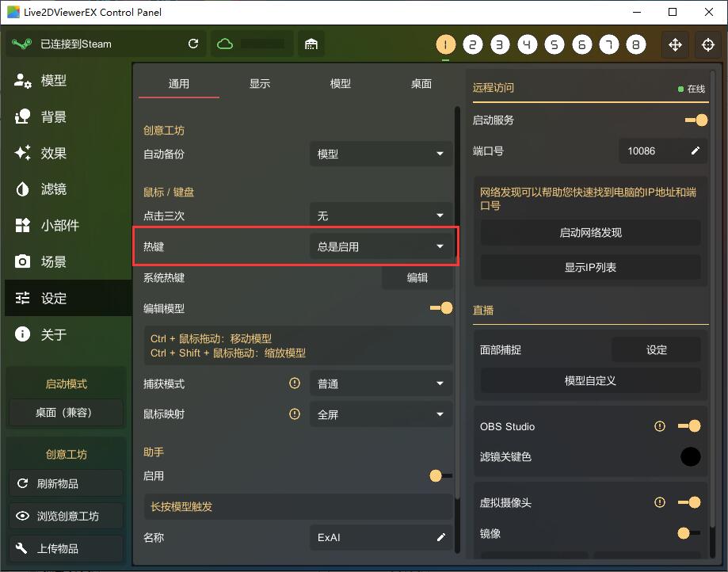Edit the assistant name with pencil icon

tap(441, 537)
